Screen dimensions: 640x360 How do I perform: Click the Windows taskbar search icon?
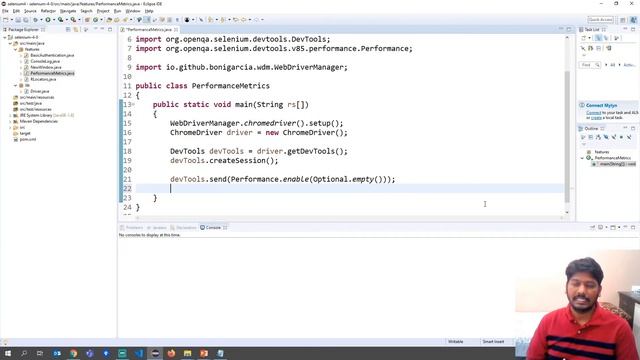24,353
